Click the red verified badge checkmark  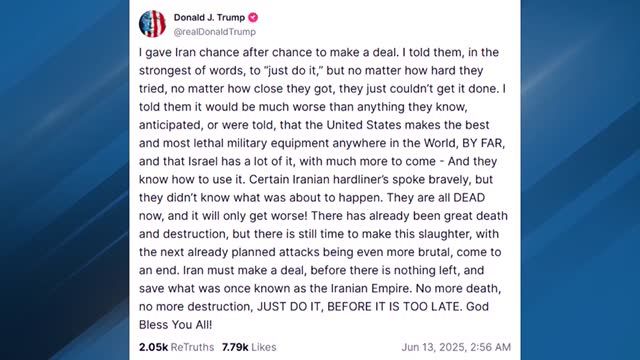[253, 18]
